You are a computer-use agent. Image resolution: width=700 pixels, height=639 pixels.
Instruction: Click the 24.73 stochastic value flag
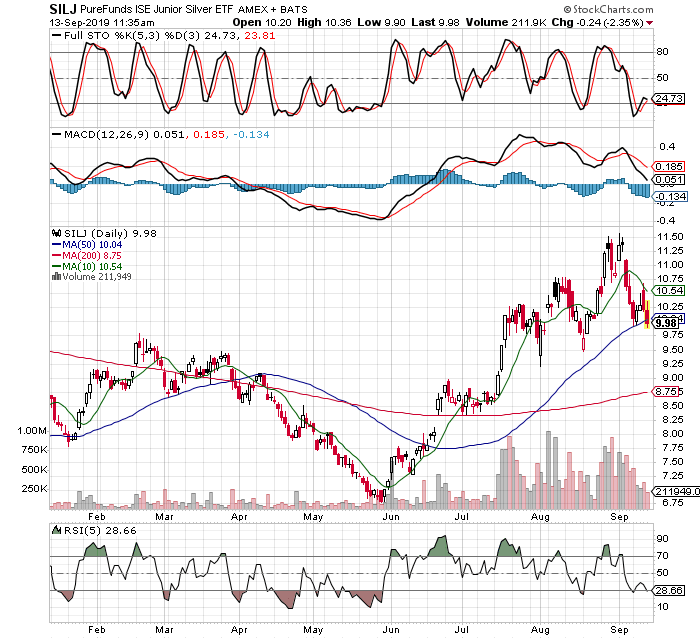tap(668, 99)
